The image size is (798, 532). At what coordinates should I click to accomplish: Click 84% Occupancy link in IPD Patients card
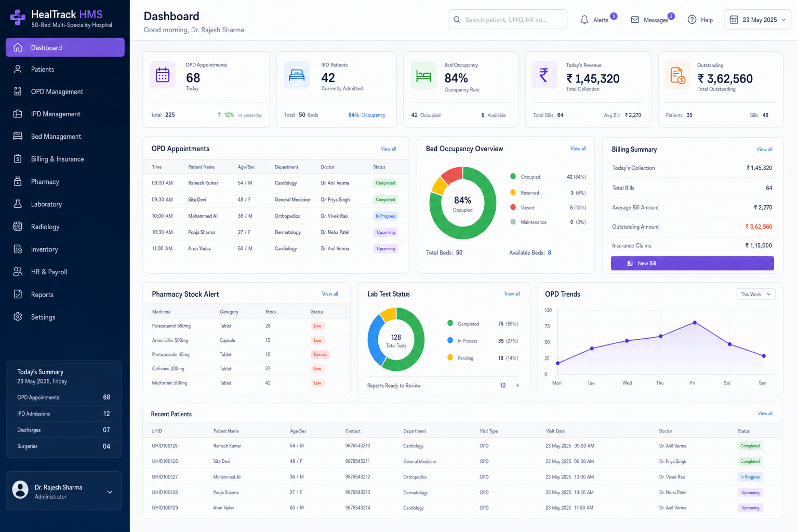point(367,115)
